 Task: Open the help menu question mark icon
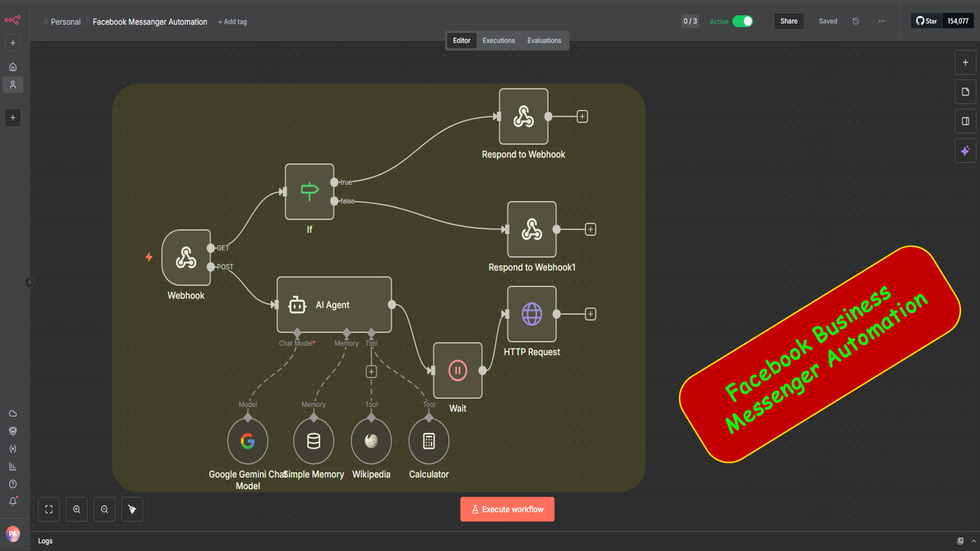(x=13, y=484)
